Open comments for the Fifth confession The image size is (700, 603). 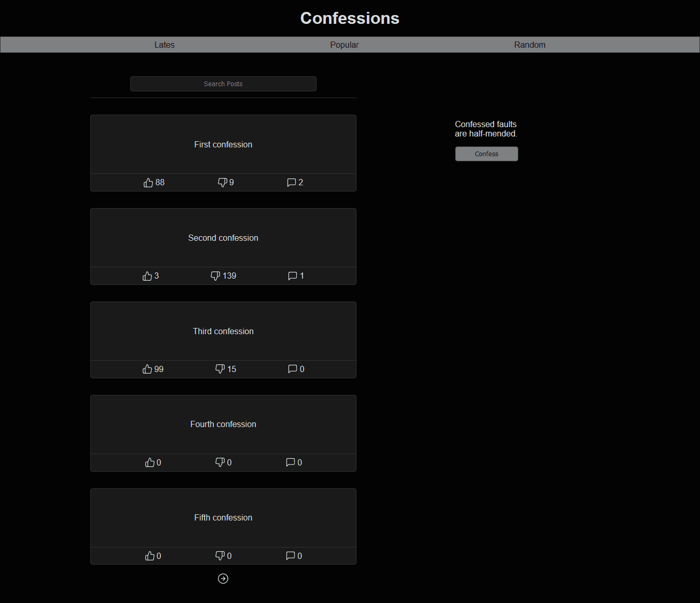[290, 555]
